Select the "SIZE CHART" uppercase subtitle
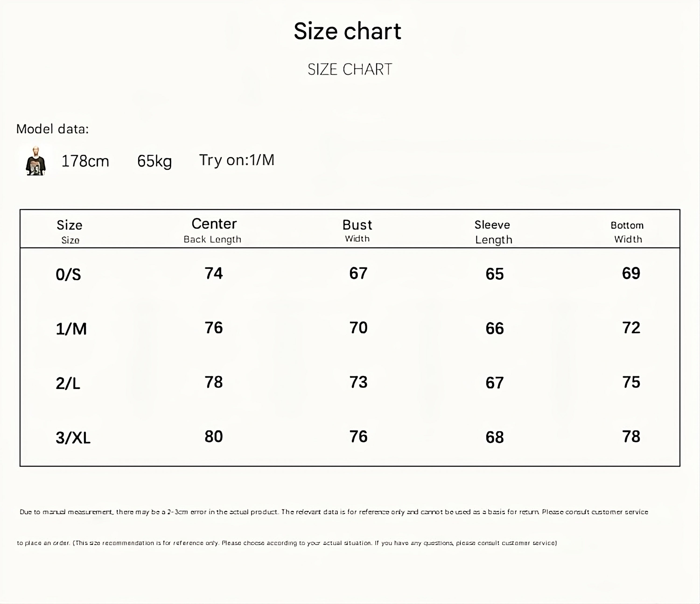 tap(350, 69)
